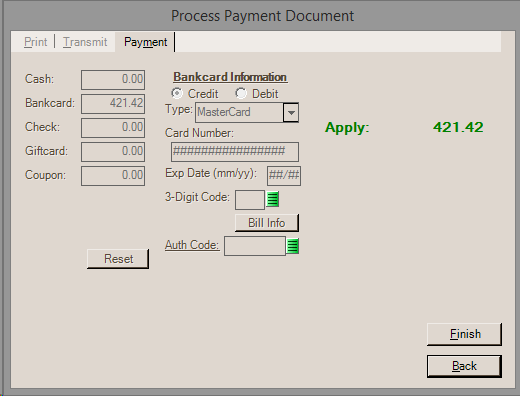520x396 pixels.
Task: Click the green Apply amount 421.42
Action: coord(458,127)
